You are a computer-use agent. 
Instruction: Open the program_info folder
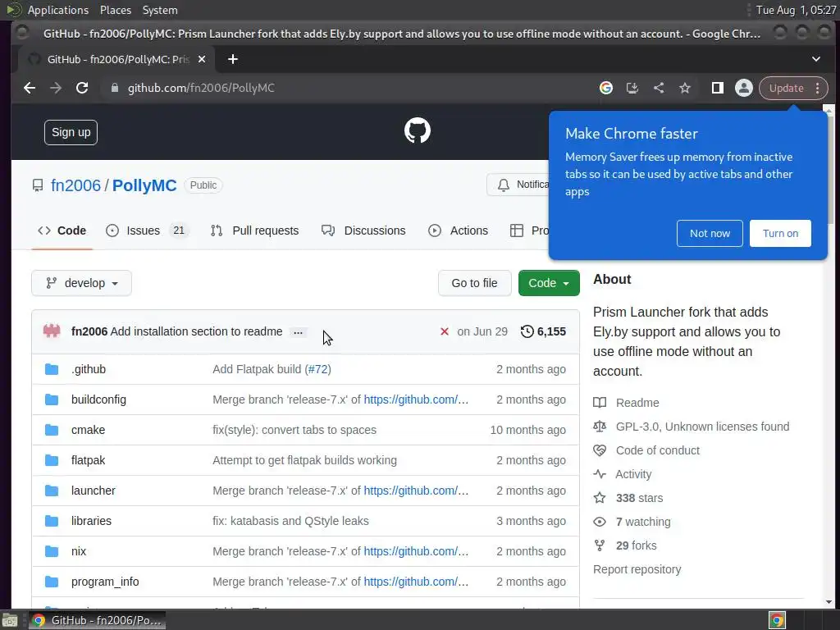[105, 582]
